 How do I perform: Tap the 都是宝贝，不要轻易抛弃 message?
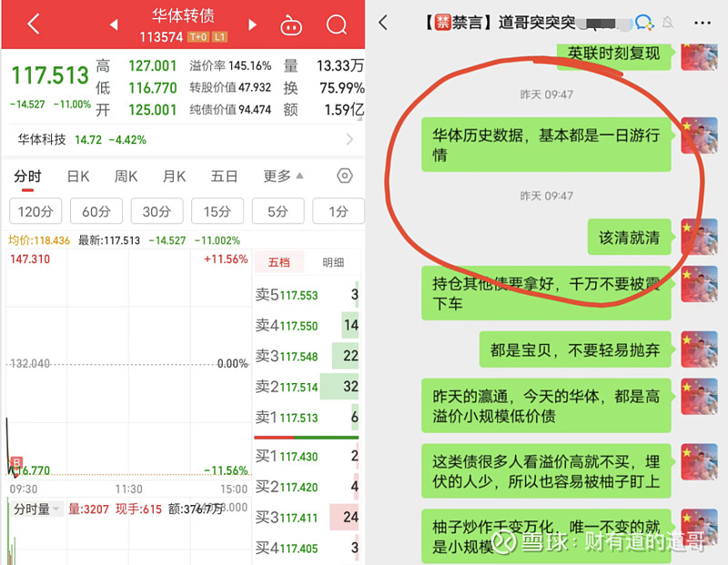pyautogui.click(x=575, y=349)
